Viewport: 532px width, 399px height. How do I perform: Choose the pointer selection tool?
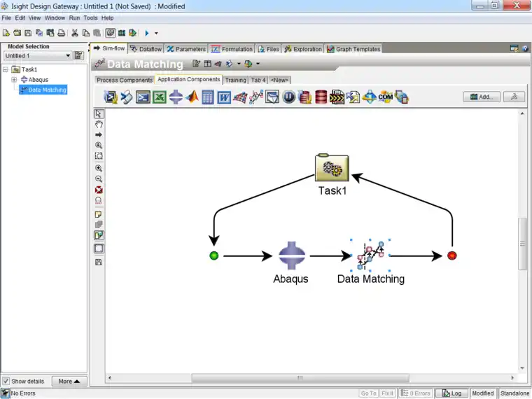[x=99, y=113]
